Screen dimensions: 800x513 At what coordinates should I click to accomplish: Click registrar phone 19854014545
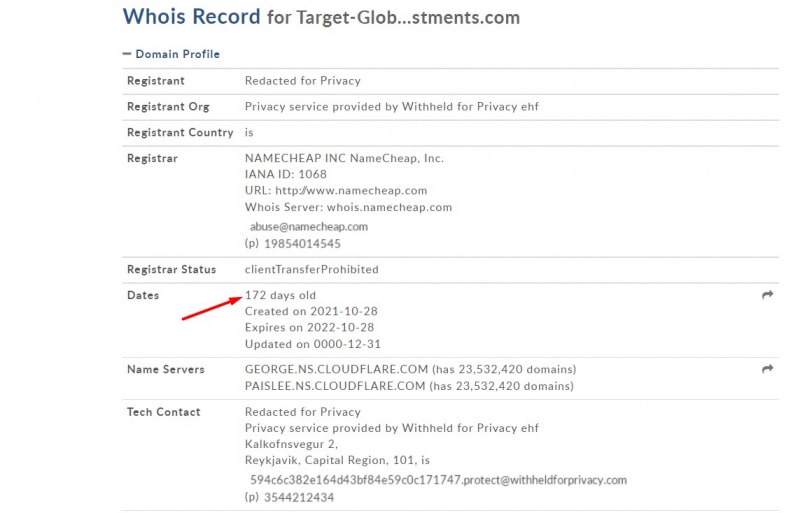tap(302, 244)
